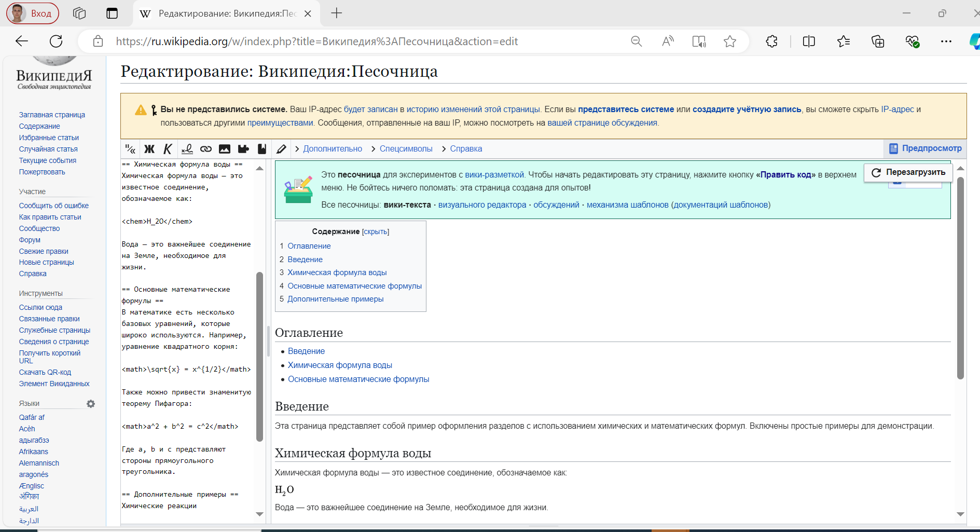This screenshot has width=980, height=532.
Task: Insert a reference via book icon
Action: (x=262, y=149)
